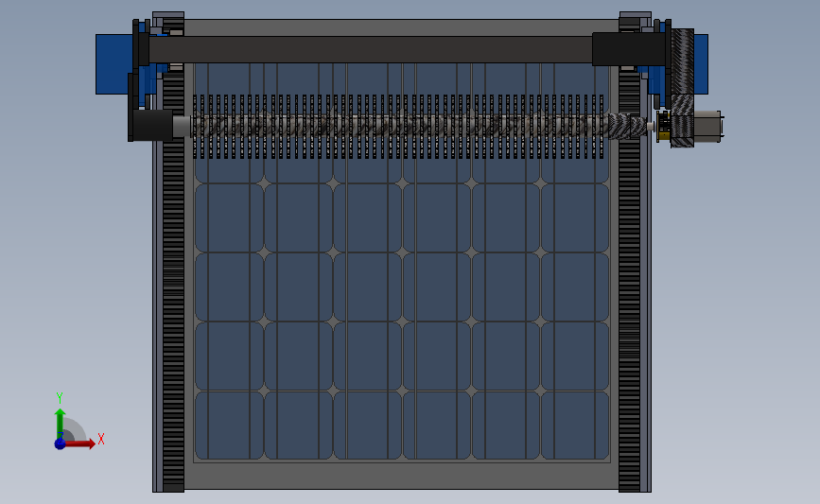Select the right toothed gear rack
This screenshot has width=820, height=504.
[629, 280]
